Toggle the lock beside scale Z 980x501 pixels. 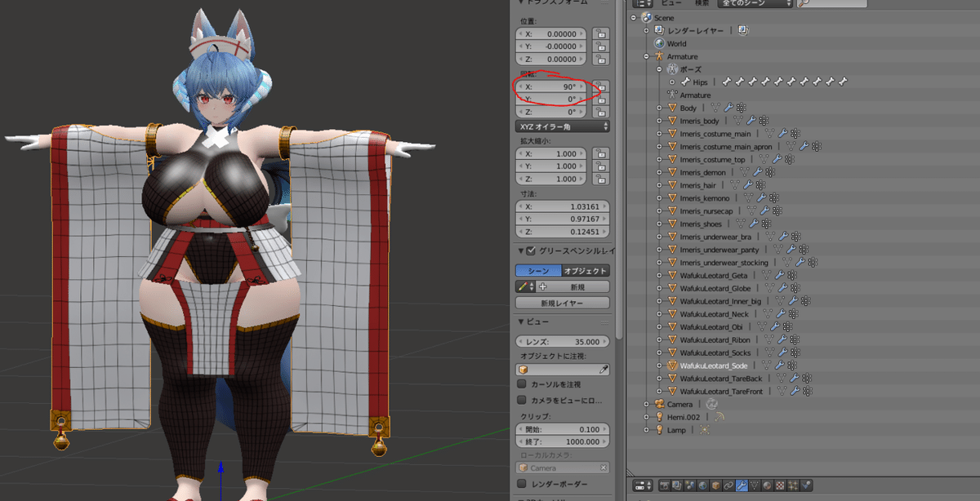click(600, 179)
